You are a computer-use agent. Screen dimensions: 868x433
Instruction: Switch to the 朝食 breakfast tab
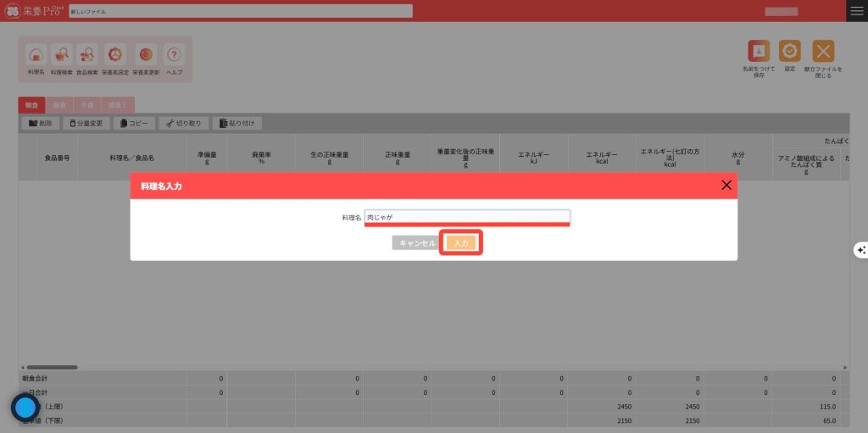point(31,105)
